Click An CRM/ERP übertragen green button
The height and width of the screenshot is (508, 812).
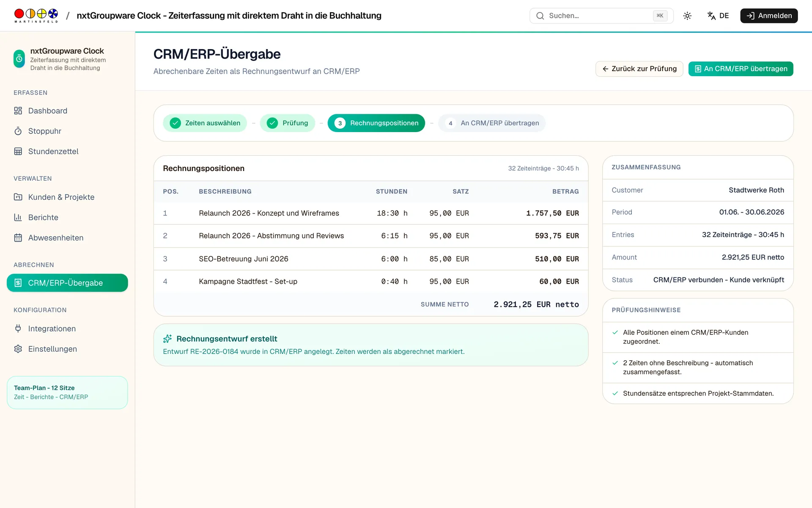pos(741,69)
